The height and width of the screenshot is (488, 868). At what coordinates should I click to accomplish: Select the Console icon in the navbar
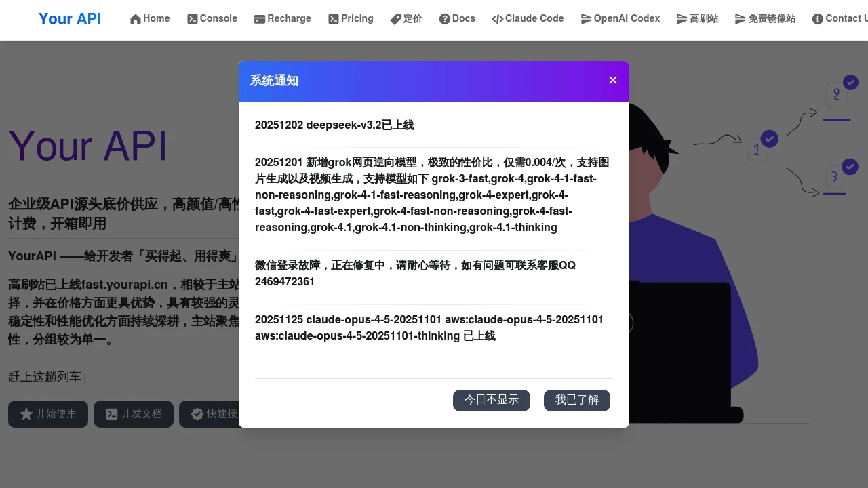tap(193, 19)
